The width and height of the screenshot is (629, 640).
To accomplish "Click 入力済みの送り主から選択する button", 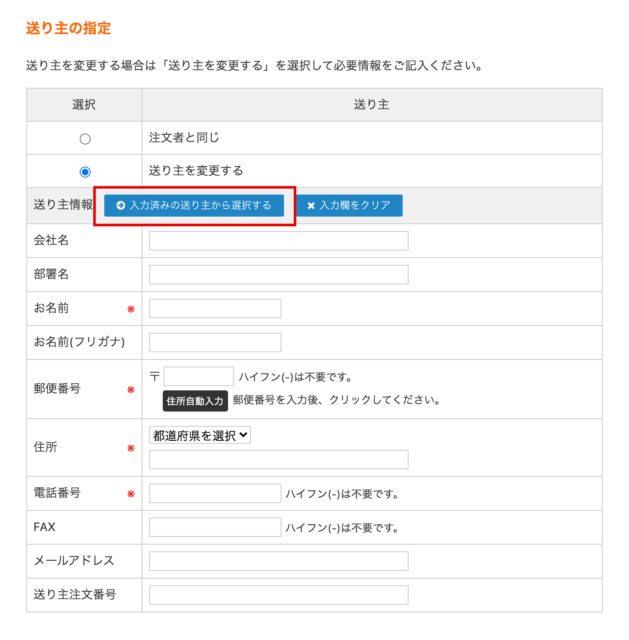I will (x=194, y=206).
